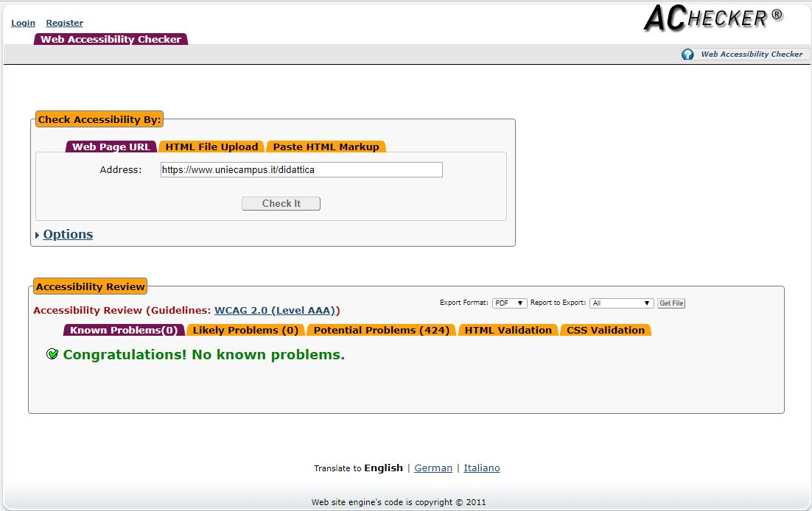Open the Likely Problems (0) tab
The width and height of the screenshot is (812, 511).
pyautogui.click(x=245, y=330)
